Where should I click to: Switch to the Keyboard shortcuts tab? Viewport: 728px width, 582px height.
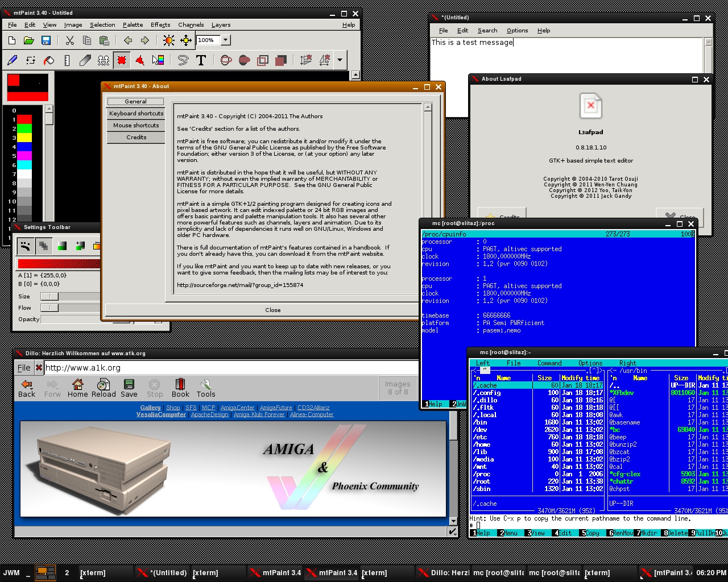[x=136, y=114]
